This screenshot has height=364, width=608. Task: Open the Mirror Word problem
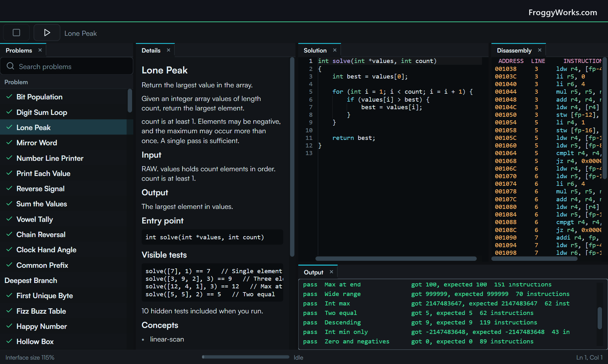coord(63,143)
